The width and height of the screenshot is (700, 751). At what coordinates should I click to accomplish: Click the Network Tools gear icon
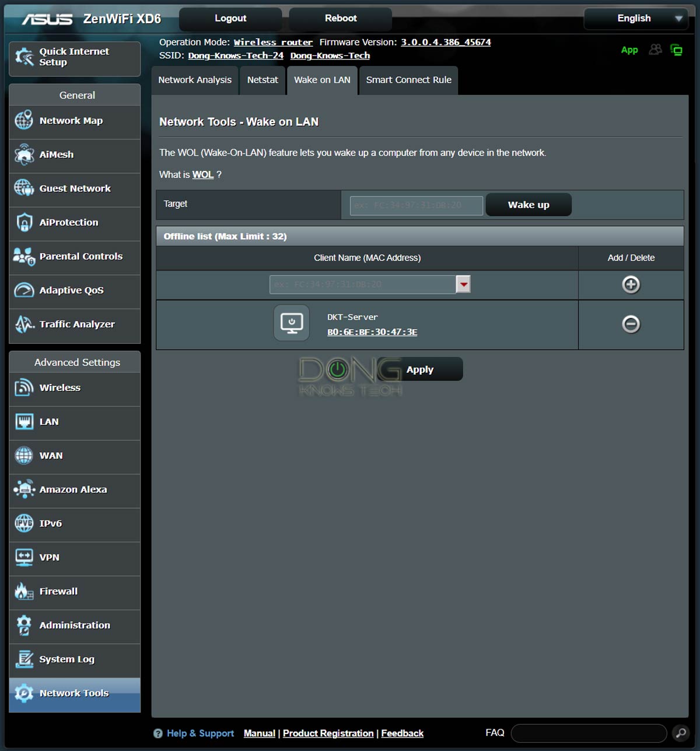(24, 693)
